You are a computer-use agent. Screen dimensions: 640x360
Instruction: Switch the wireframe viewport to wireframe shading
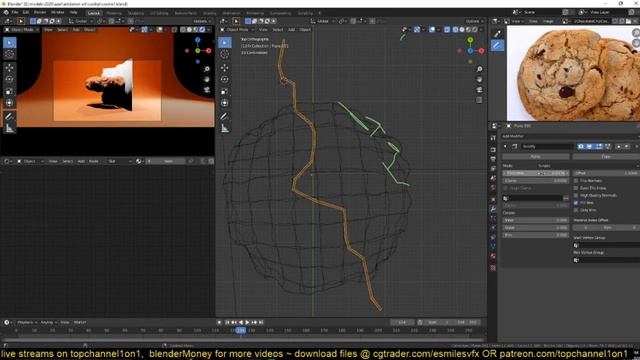[x=456, y=30]
